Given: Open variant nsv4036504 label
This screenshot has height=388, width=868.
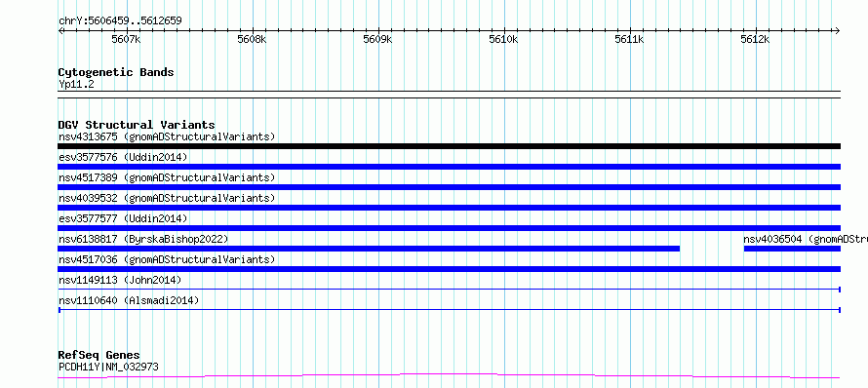Looking at the screenshot, I should (x=806, y=239).
